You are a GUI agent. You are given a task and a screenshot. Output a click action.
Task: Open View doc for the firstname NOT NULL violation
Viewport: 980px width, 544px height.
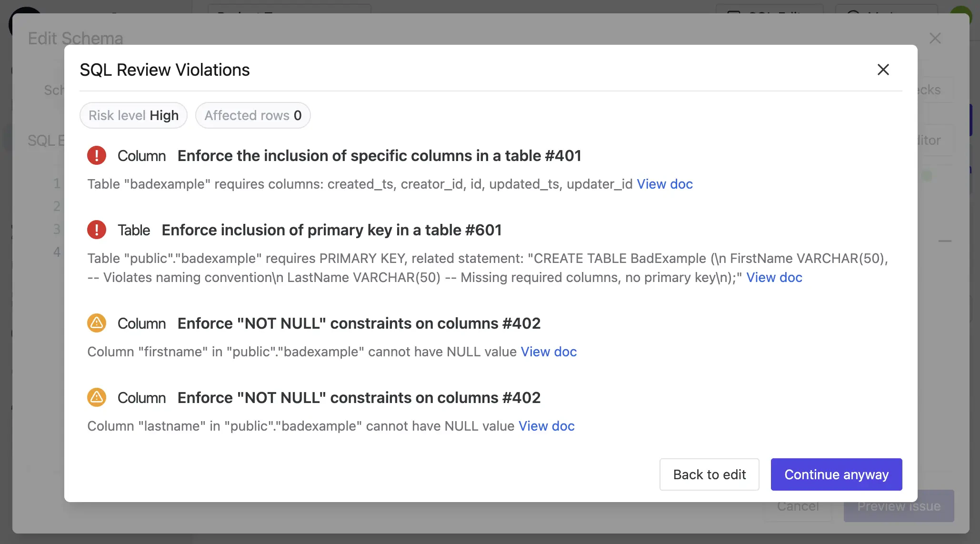[x=549, y=352]
